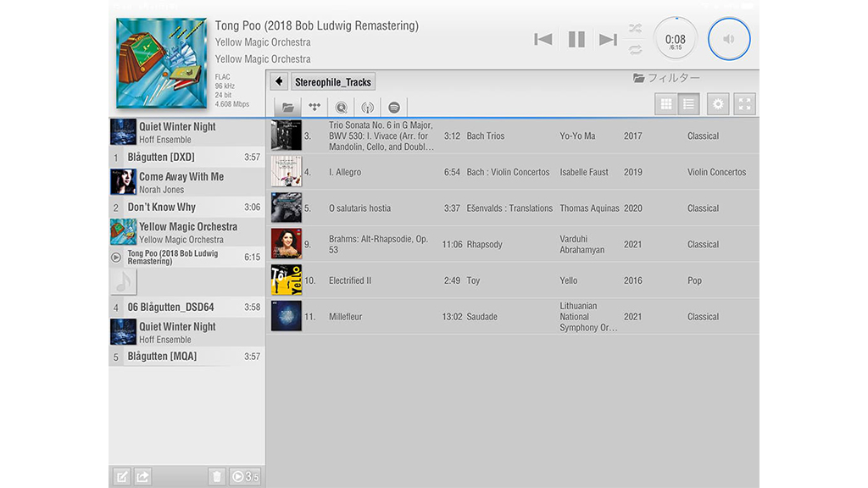The width and height of the screenshot is (868, 488).
Task: Click the Bach : Violin Concertos album cell
Action: 509,172
